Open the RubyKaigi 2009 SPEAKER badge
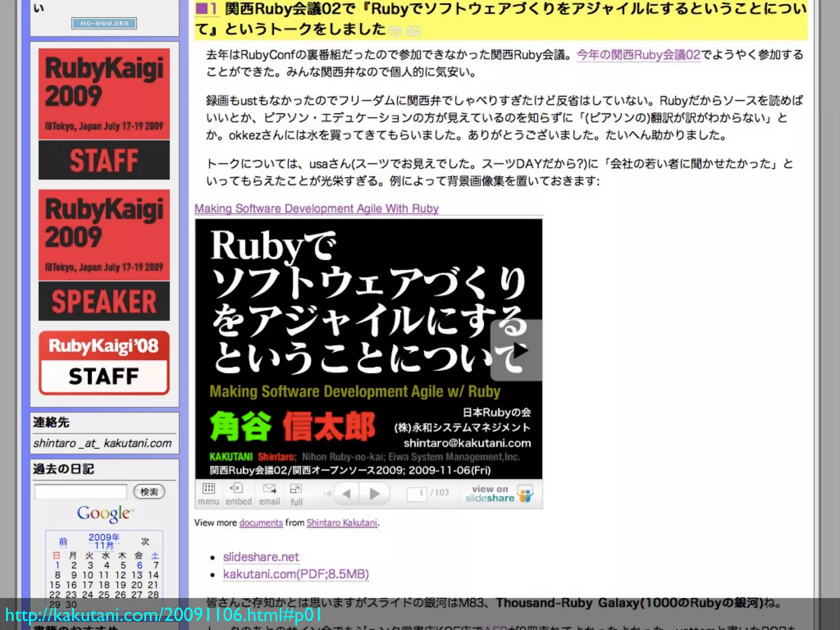The height and width of the screenshot is (630, 840). 104,255
